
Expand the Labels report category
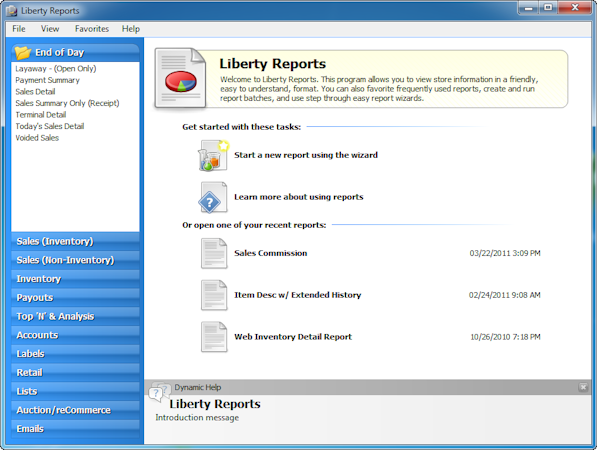click(75, 354)
